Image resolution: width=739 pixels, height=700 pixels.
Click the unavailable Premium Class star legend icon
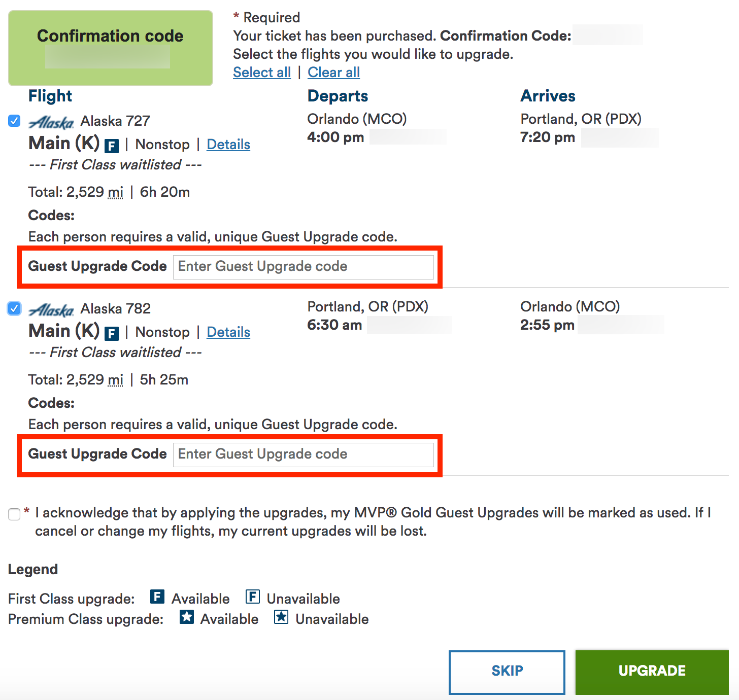[x=281, y=618]
